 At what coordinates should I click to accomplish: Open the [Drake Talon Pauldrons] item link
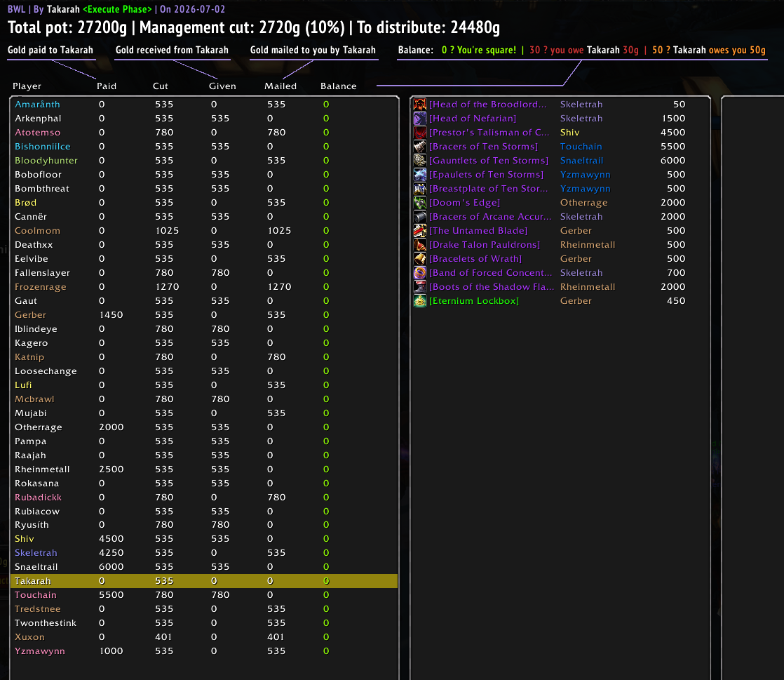485,244
